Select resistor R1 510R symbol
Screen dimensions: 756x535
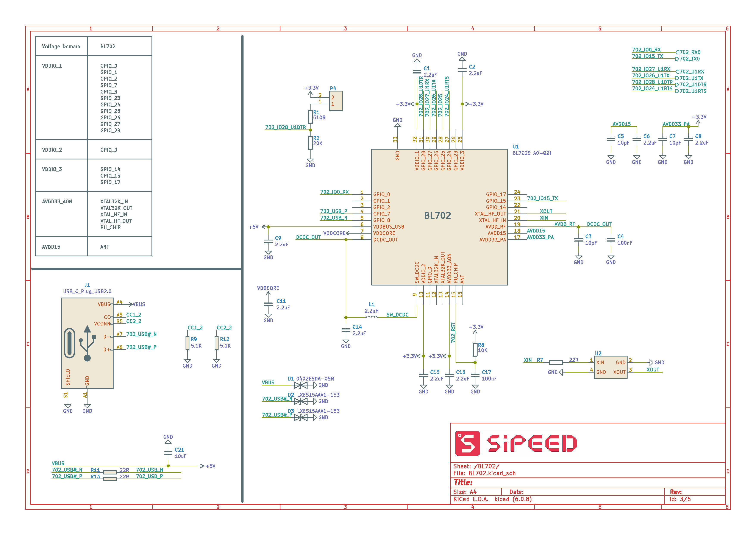point(310,117)
